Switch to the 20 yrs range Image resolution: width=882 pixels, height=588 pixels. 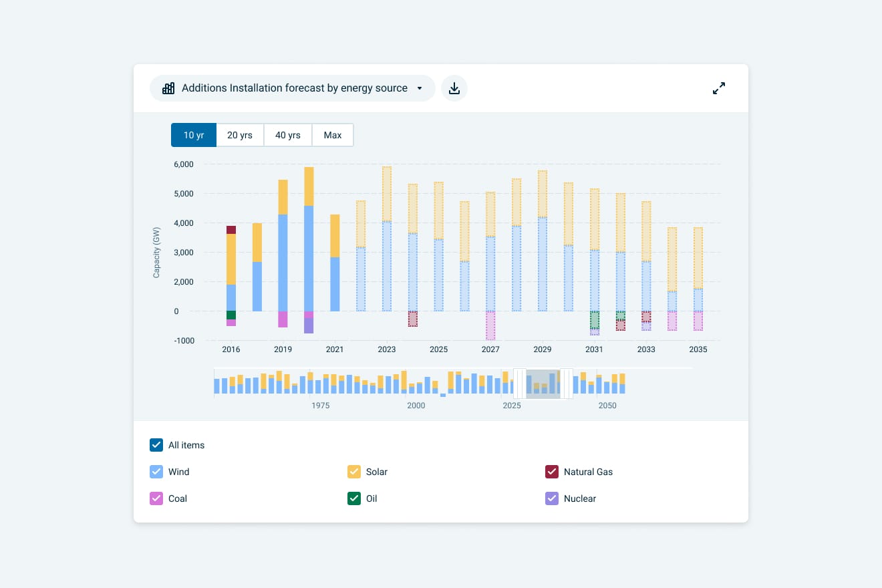coord(240,135)
